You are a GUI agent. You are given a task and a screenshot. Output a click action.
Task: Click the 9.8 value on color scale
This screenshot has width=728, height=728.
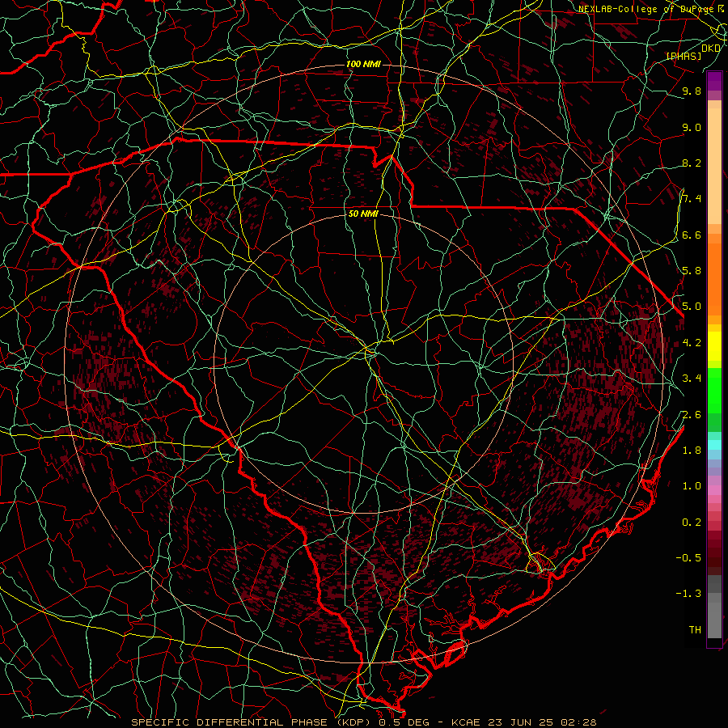coord(692,91)
